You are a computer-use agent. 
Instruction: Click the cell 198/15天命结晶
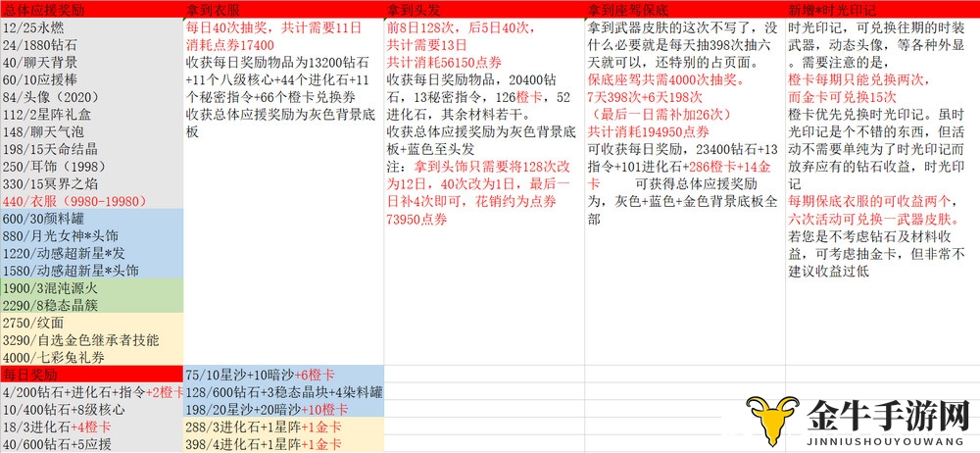click(x=92, y=150)
